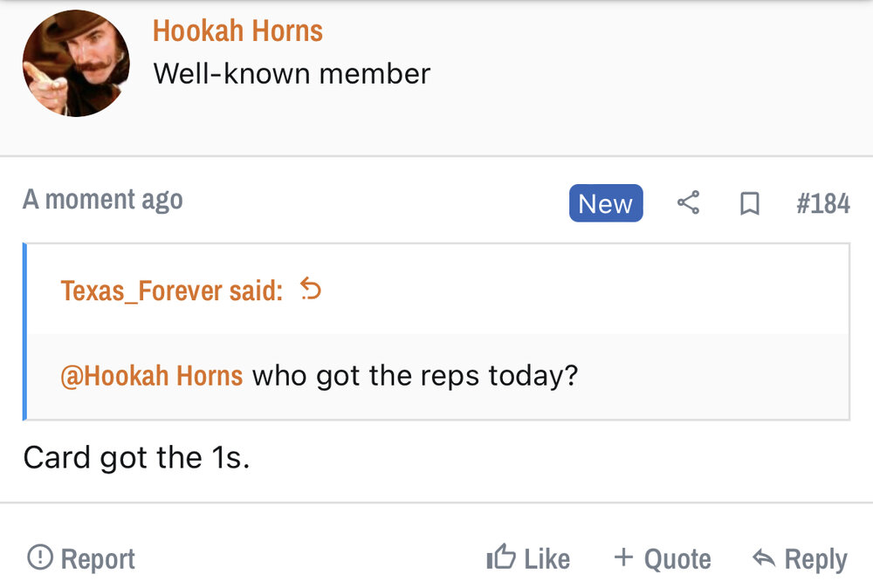Click the Report text label
This screenshot has width=873, height=588.
pos(98,559)
